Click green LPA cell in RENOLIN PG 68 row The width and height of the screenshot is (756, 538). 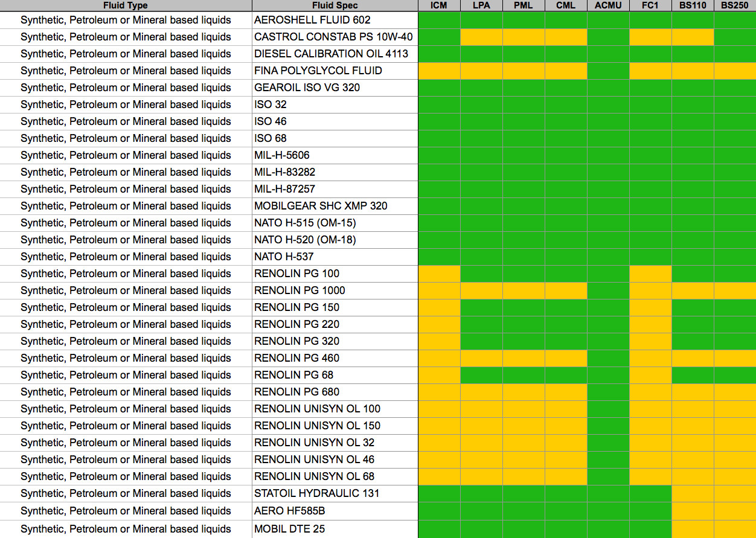pos(481,375)
